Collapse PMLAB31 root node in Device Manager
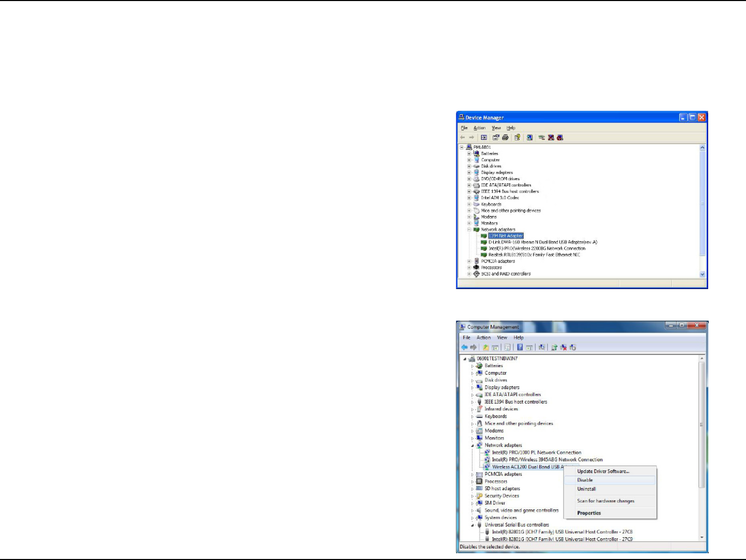Screen dimensions: 746x560 pos(462,147)
